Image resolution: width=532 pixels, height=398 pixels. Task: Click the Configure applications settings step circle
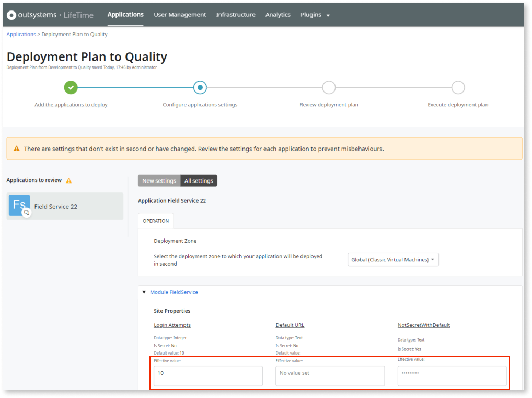click(200, 87)
